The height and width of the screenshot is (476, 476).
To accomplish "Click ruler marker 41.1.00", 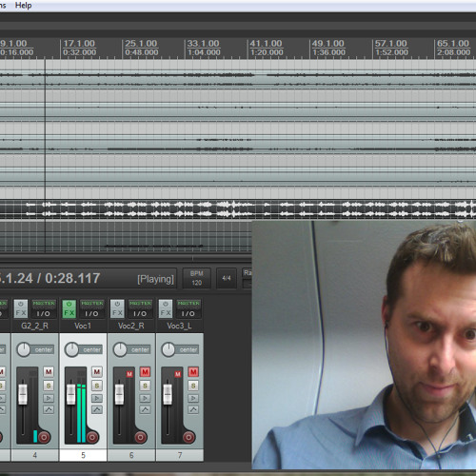I will pos(266,44).
